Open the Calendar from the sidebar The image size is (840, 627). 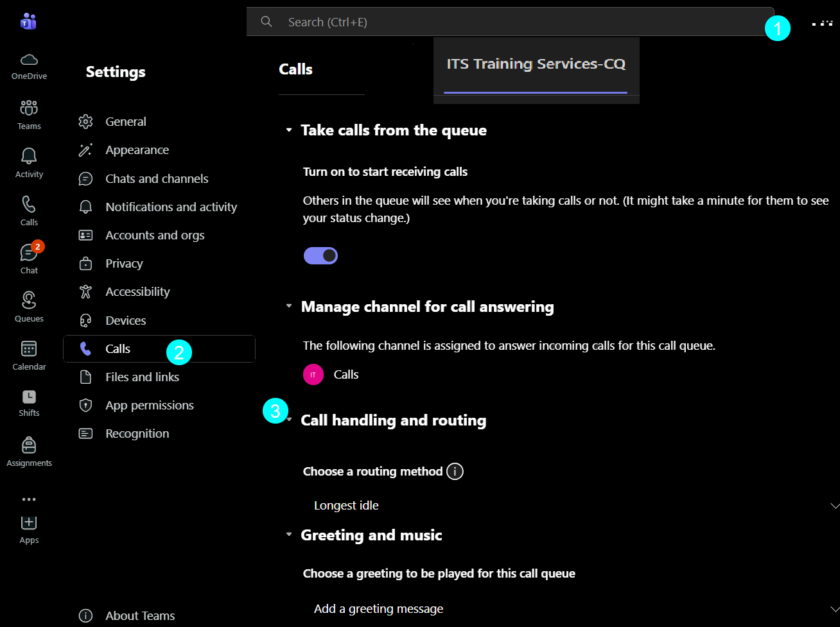pos(28,353)
